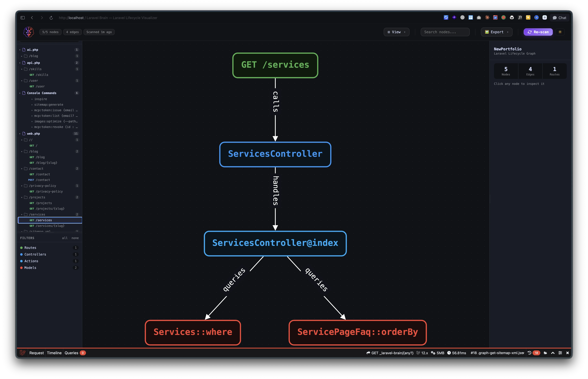588x379 pixels.
Task: Toggle browser sidebar panel icon
Action: click(x=23, y=18)
